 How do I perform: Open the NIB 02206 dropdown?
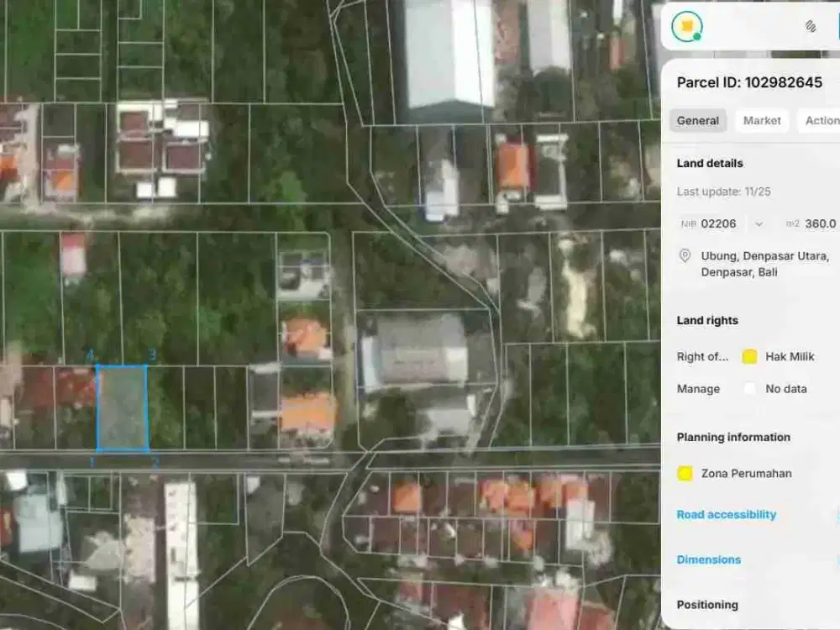(x=759, y=224)
